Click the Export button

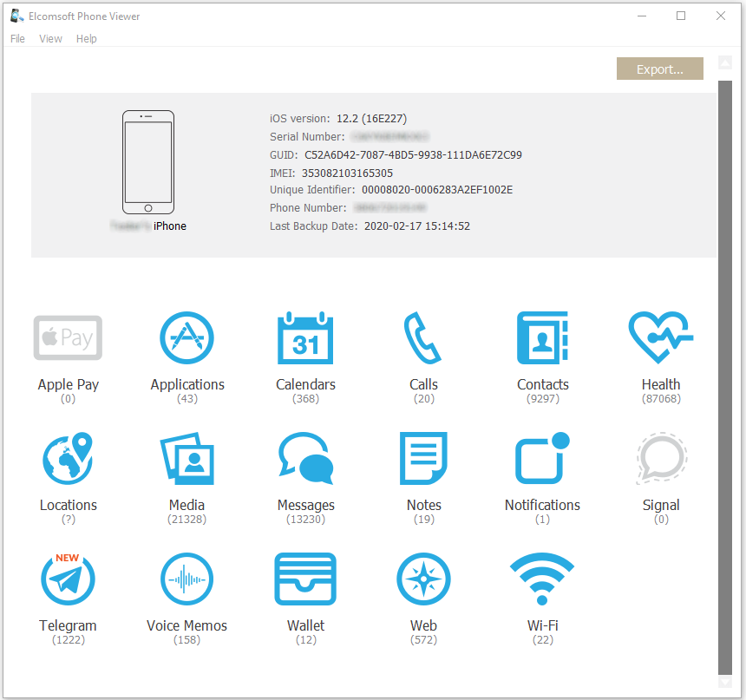coord(659,68)
